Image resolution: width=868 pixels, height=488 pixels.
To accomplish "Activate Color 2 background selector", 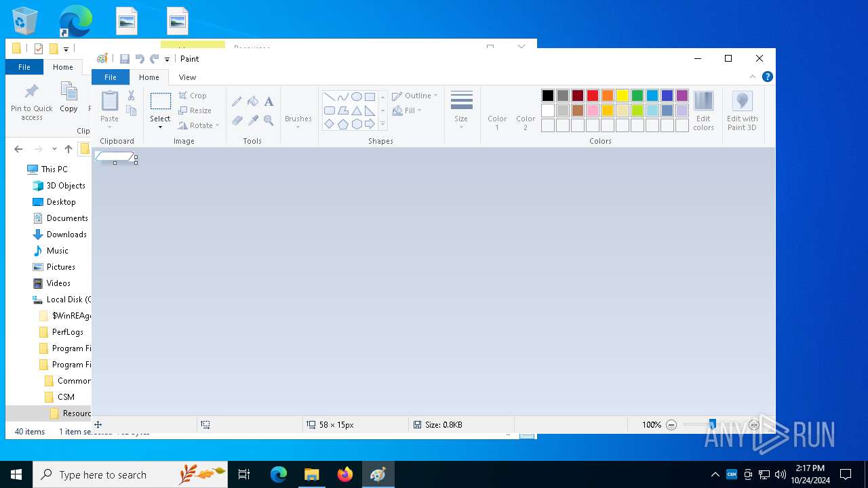I will pyautogui.click(x=526, y=110).
